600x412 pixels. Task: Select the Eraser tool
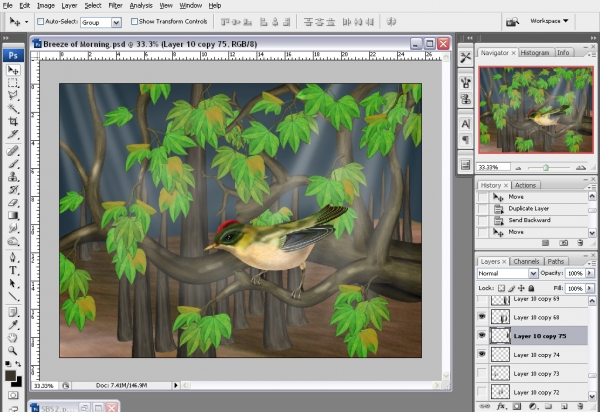(x=13, y=203)
